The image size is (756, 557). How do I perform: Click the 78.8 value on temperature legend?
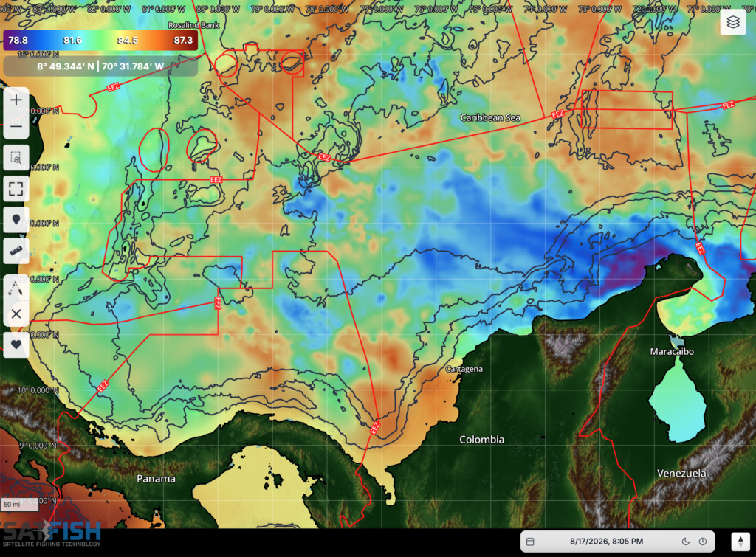point(18,41)
